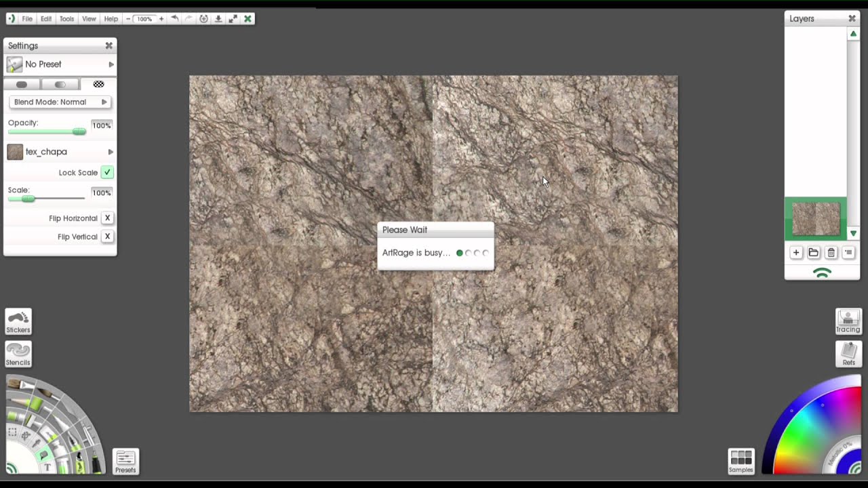Open the Edit menu
This screenshot has width=868, height=488.
(46, 19)
